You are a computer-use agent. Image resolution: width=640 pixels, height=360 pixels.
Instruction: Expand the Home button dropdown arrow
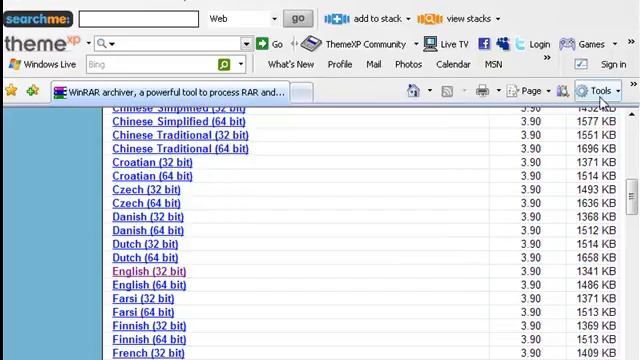pyautogui.click(x=430, y=91)
